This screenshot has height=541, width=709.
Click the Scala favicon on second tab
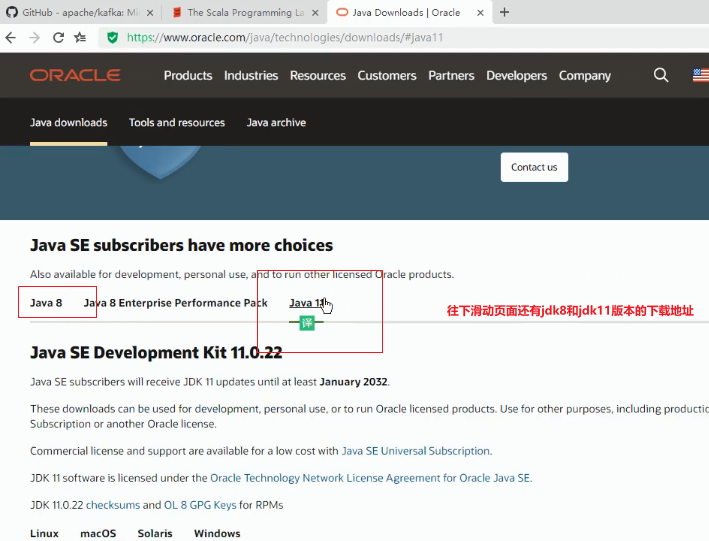(x=177, y=12)
